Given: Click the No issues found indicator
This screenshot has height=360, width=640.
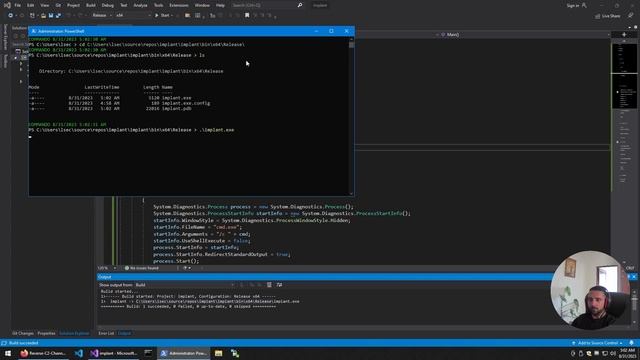Looking at the screenshot, I should point(142,268).
